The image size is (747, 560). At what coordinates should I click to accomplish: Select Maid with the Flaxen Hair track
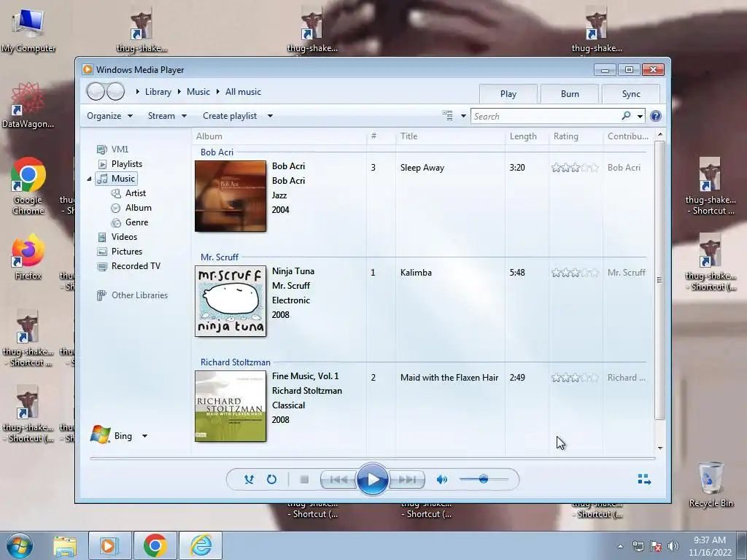(x=449, y=378)
